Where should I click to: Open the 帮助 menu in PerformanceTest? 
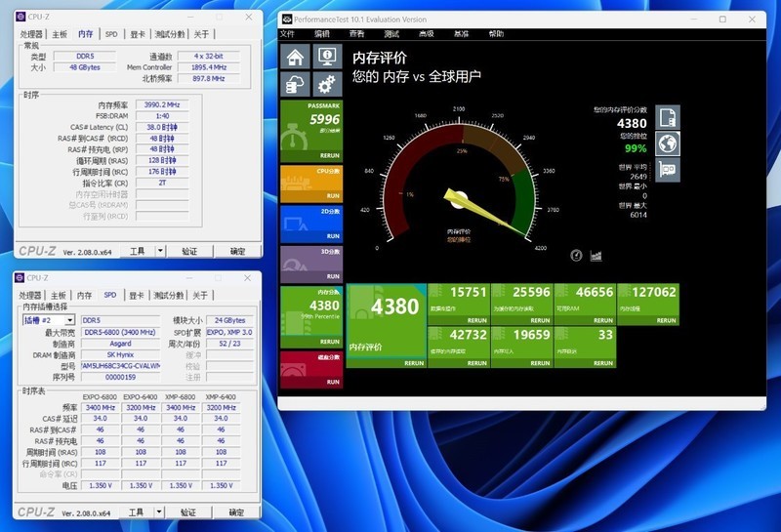(x=496, y=34)
